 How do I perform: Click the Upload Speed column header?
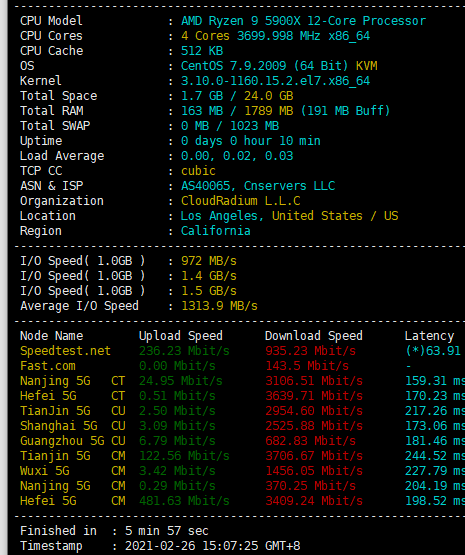pos(181,336)
